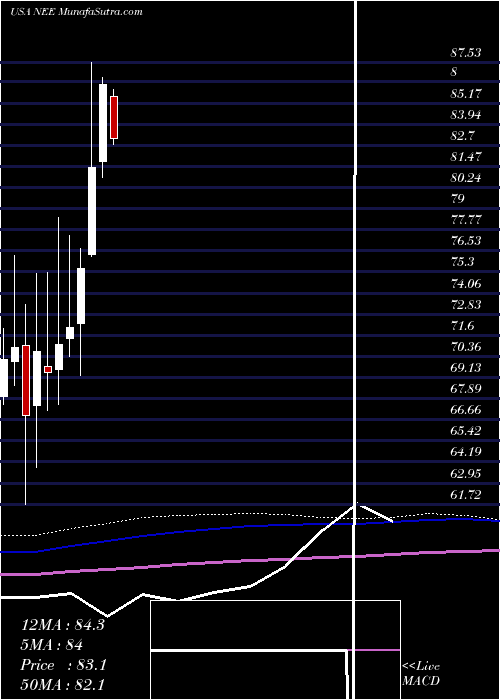500x700 pixels.
Task: Click the <<Live MACD label
Action: pos(421,673)
